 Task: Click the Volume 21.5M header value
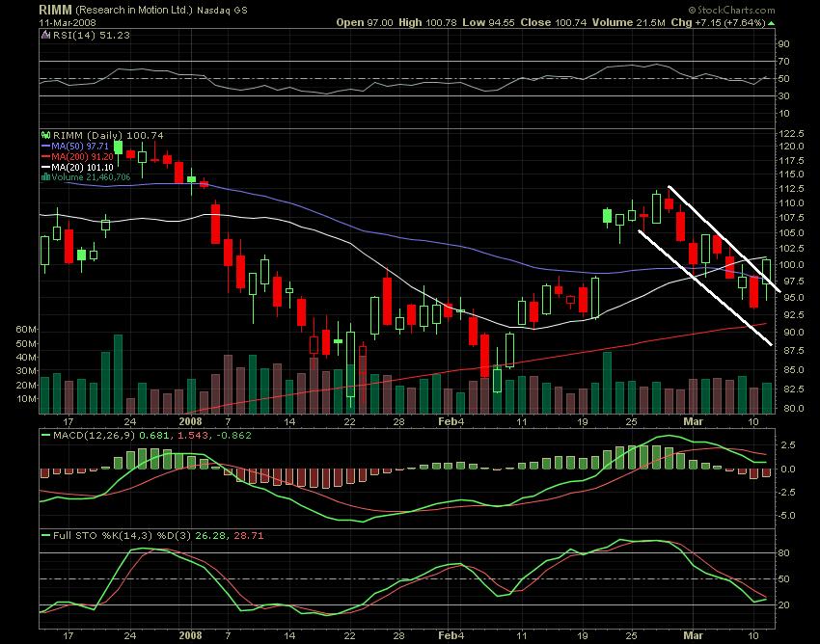[629, 22]
